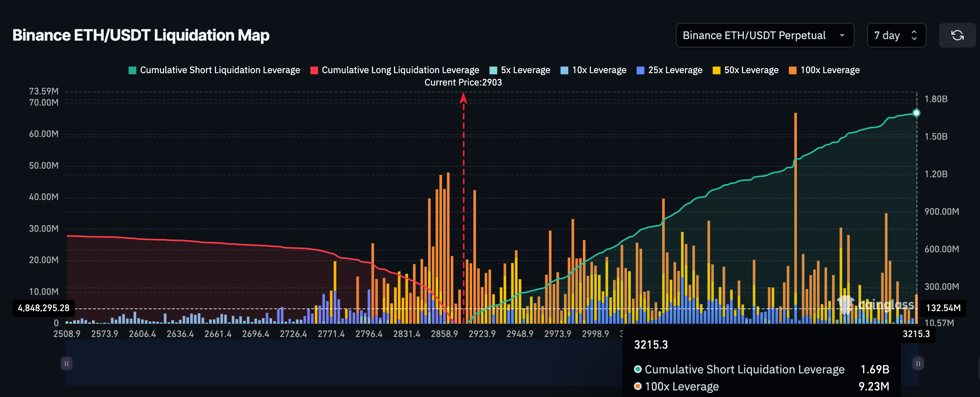Click the green dot beside Cumulative Short tooltip entry
980x397 pixels.
pyautogui.click(x=637, y=370)
